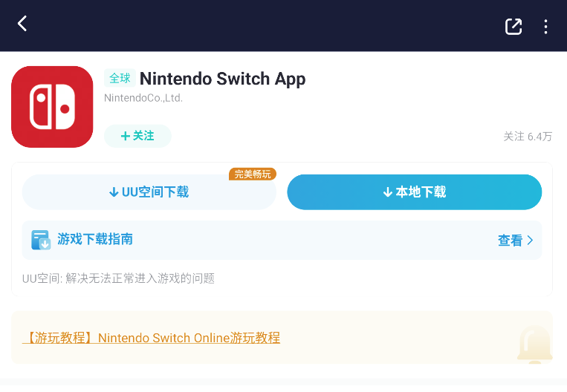Tap the red Nintendo Switch app icon
The image size is (567, 392).
point(52,107)
